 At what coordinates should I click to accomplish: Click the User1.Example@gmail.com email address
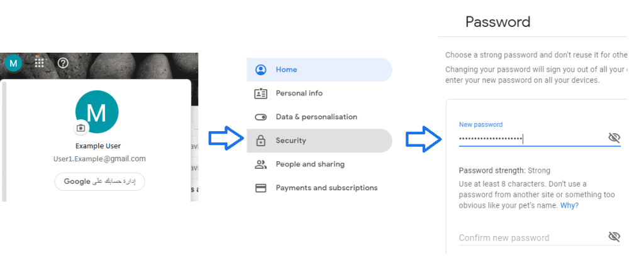tap(99, 159)
